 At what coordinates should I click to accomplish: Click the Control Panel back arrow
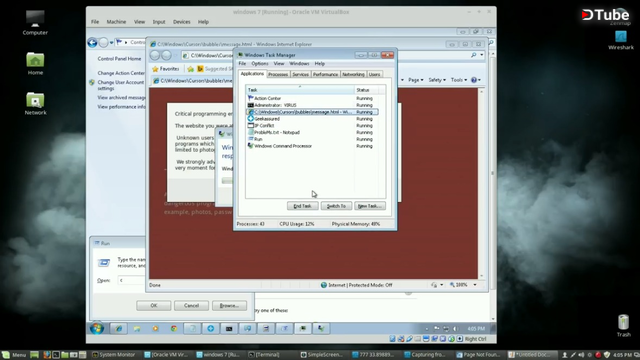coord(92,42)
